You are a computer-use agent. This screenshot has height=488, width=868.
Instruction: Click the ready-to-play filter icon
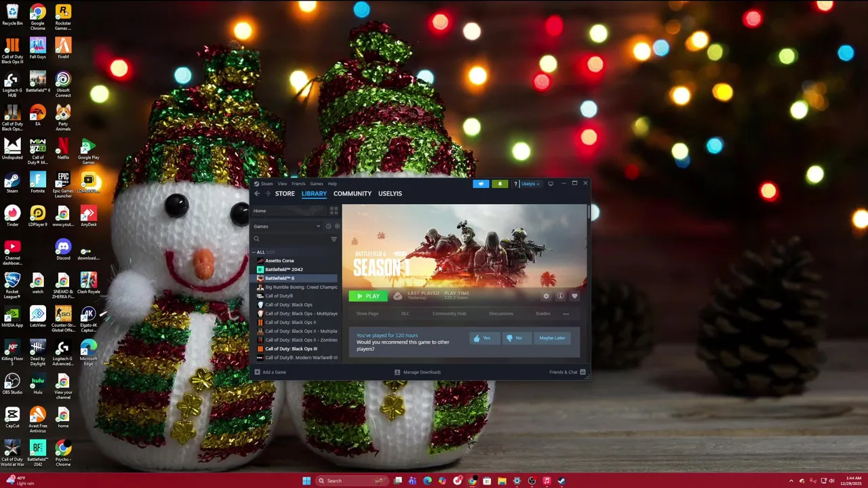pos(337,226)
